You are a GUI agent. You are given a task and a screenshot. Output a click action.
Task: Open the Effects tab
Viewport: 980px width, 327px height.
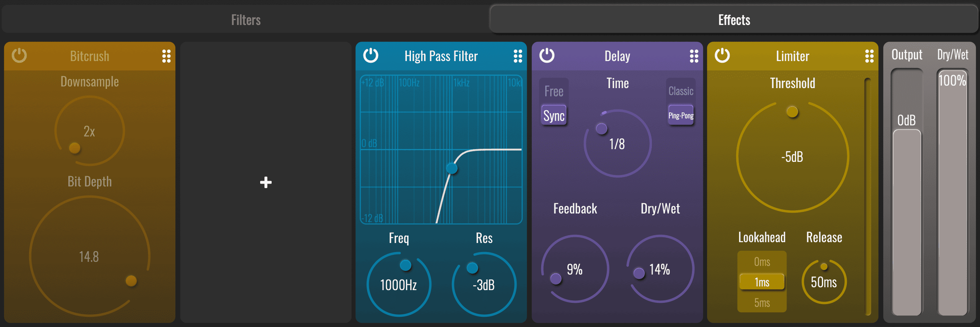point(734,20)
